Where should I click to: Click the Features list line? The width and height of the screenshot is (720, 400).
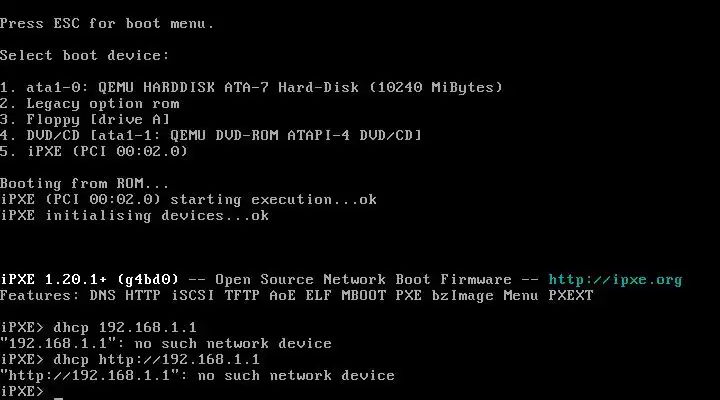[x=297, y=295]
